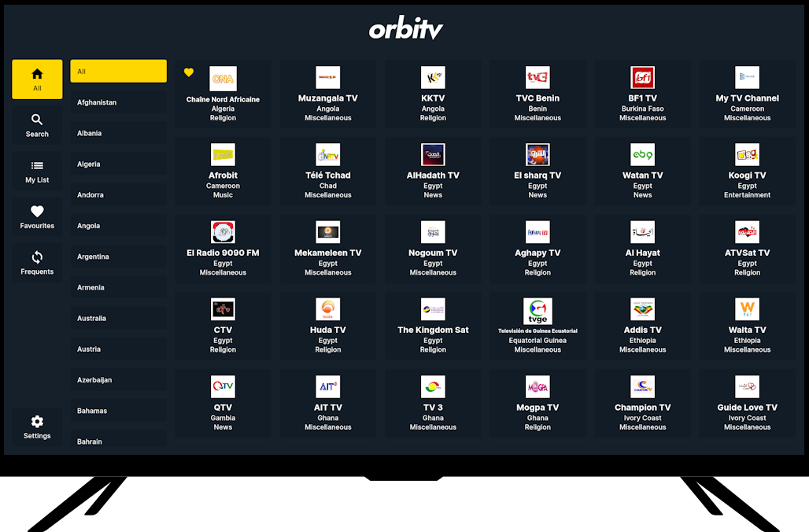Open the Search section with magnifier icon

point(37,125)
